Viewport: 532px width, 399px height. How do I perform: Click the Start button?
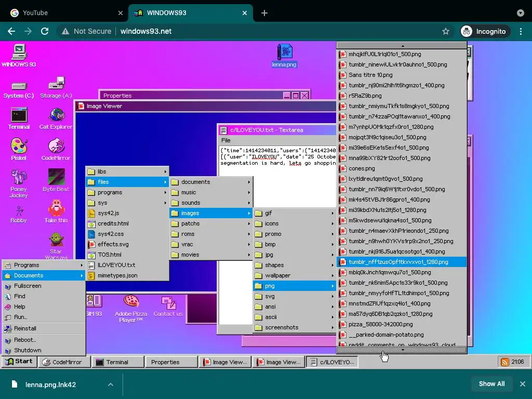19,362
